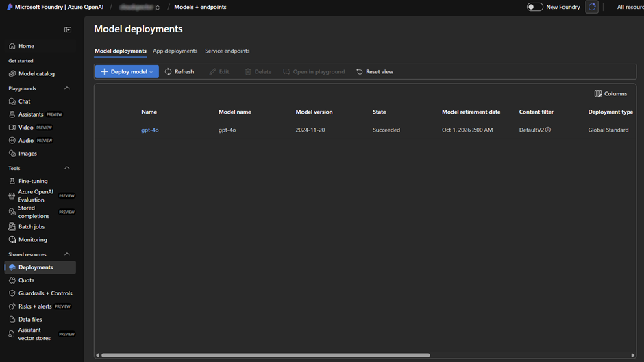Open the Chat playground icon
The width and height of the screenshot is (644, 362).
[12, 101]
